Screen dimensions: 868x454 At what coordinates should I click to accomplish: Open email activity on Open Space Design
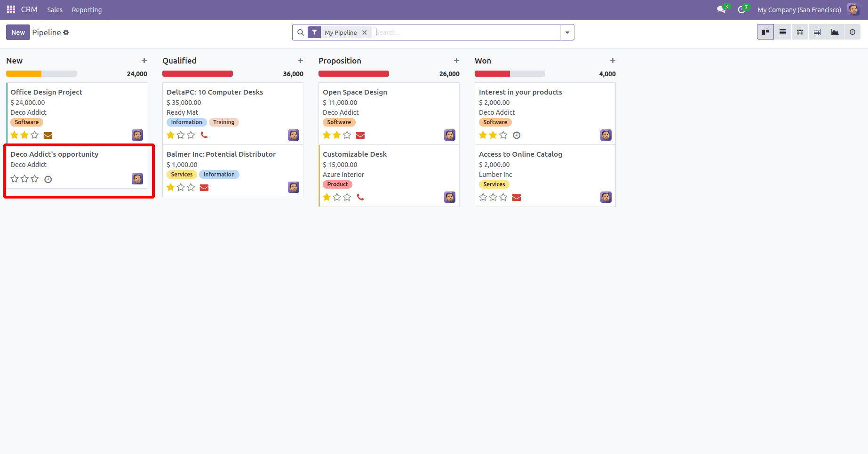360,135
